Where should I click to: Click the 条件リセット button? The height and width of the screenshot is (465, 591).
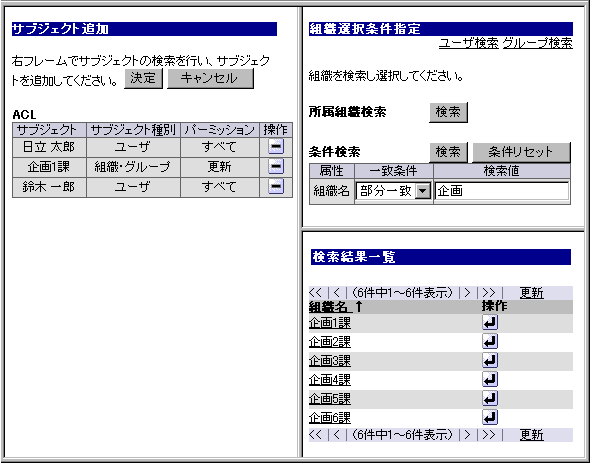pos(521,152)
